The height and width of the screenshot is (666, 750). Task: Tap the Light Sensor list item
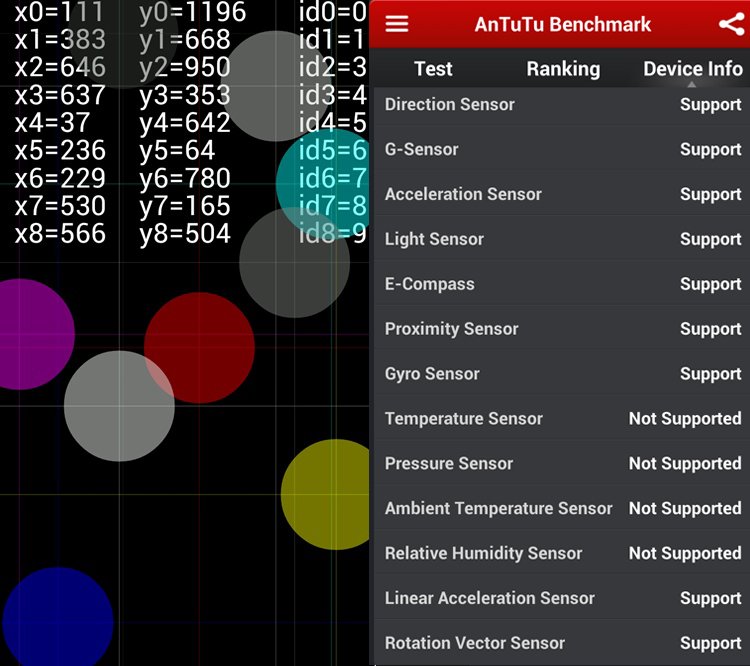pos(562,239)
